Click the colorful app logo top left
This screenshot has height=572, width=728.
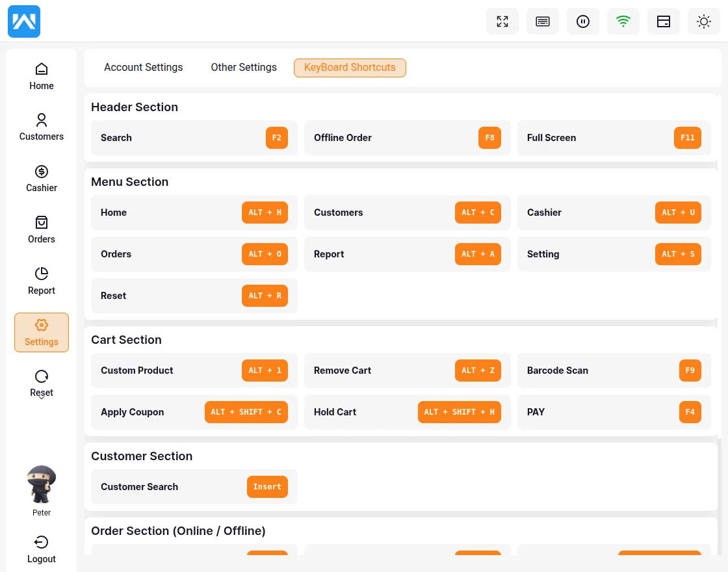(x=24, y=21)
